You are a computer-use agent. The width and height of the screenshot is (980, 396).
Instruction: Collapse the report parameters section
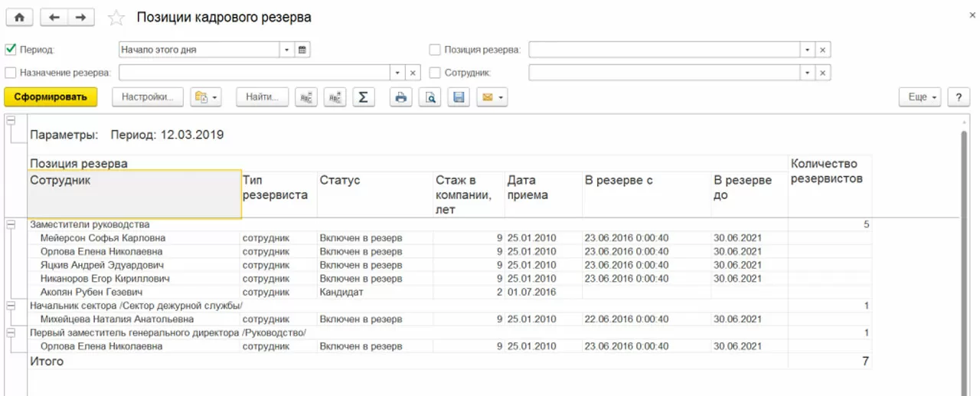(x=11, y=121)
